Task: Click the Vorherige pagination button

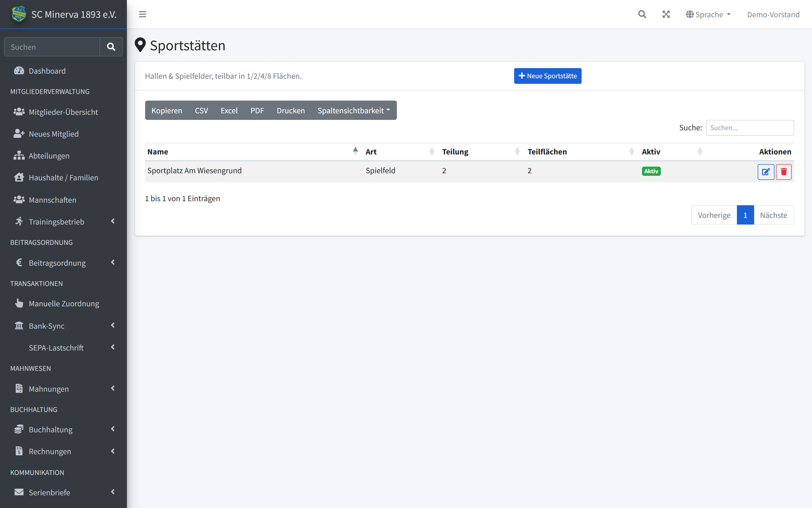Action: pyautogui.click(x=714, y=215)
